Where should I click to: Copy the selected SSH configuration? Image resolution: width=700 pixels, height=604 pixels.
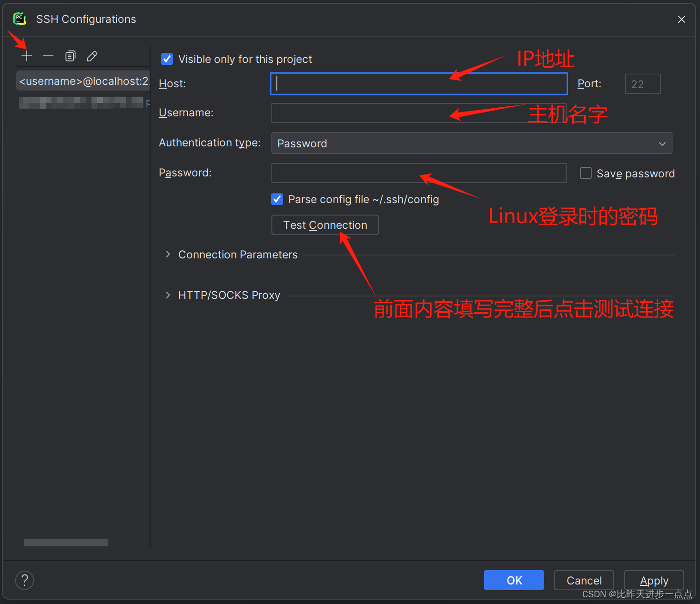point(70,56)
